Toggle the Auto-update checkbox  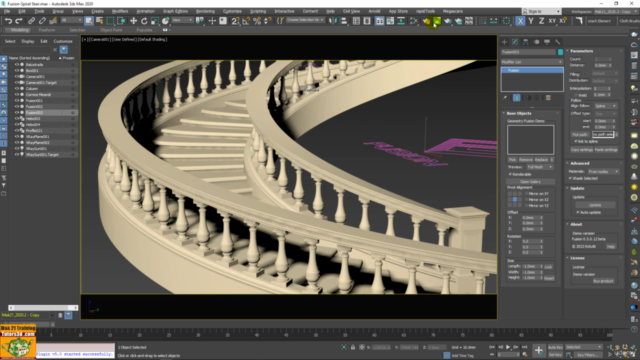(578, 212)
